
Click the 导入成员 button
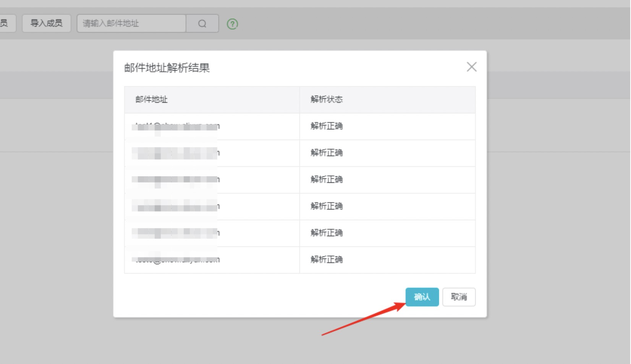(46, 23)
